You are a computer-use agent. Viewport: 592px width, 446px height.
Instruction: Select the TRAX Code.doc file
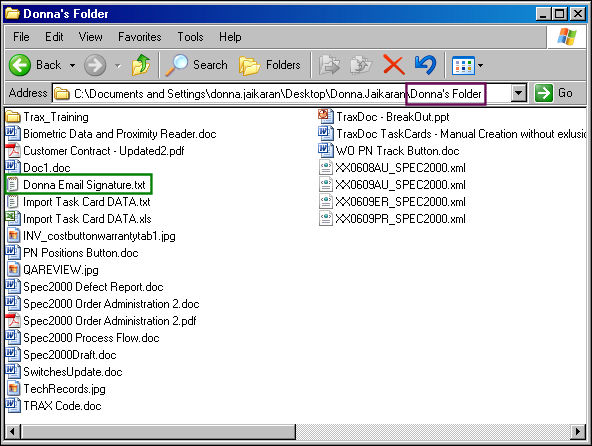point(54,406)
